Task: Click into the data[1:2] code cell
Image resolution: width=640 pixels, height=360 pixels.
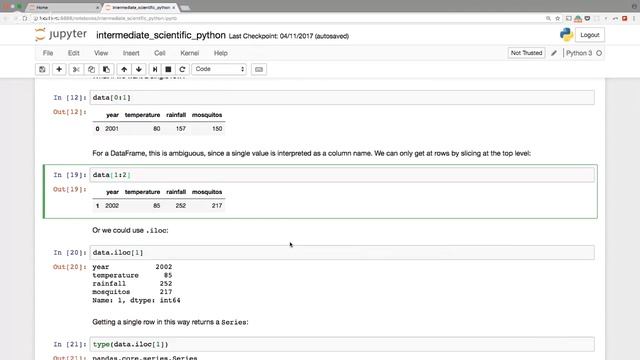Action: (342, 175)
